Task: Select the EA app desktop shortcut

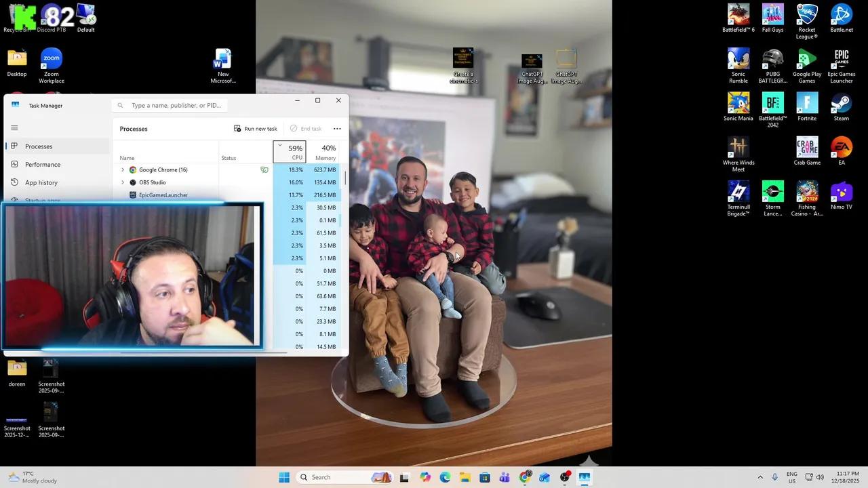Action: (x=842, y=151)
